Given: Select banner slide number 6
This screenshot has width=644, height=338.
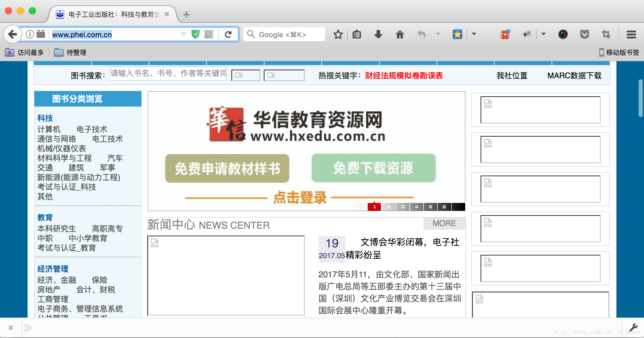Looking at the screenshot, I should point(444,207).
